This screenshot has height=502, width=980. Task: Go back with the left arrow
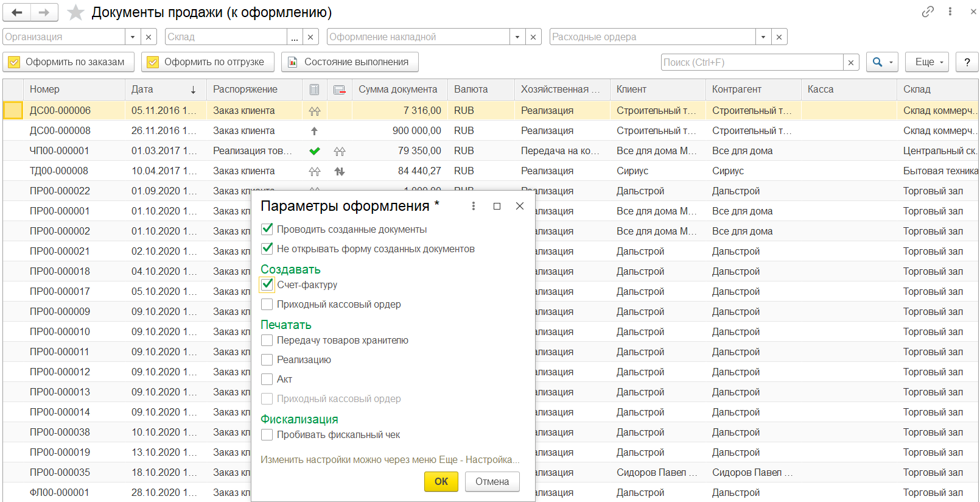coord(17,12)
